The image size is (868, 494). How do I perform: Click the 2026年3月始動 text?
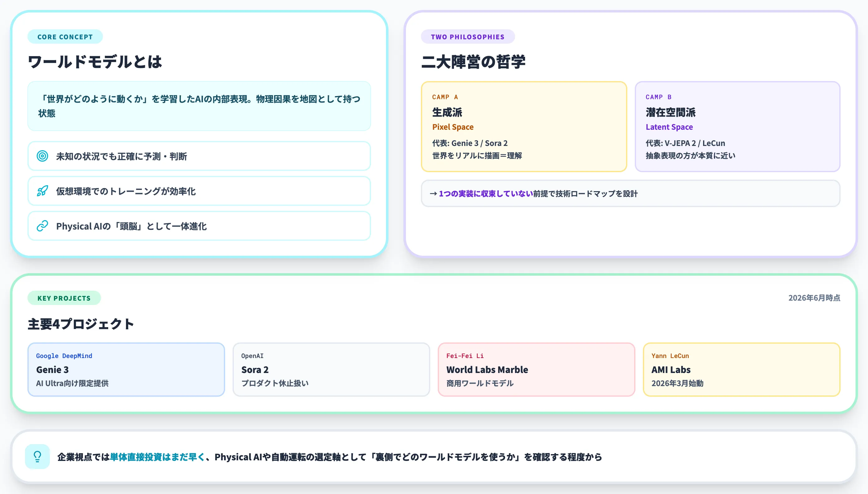(x=678, y=383)
